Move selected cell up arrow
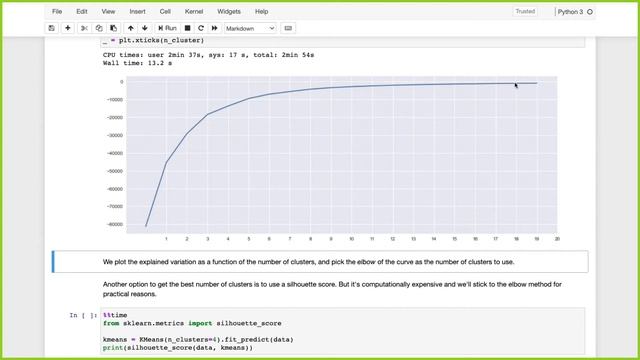 click(x=131, y=28)
